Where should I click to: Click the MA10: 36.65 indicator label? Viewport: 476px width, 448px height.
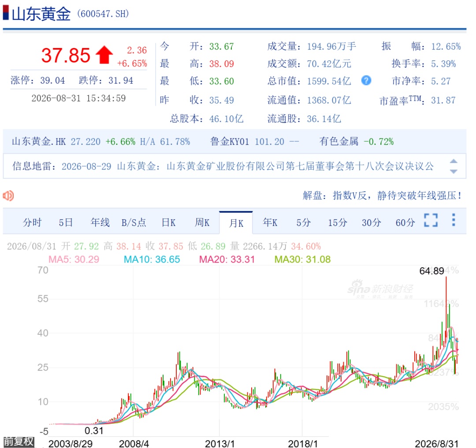152,259
